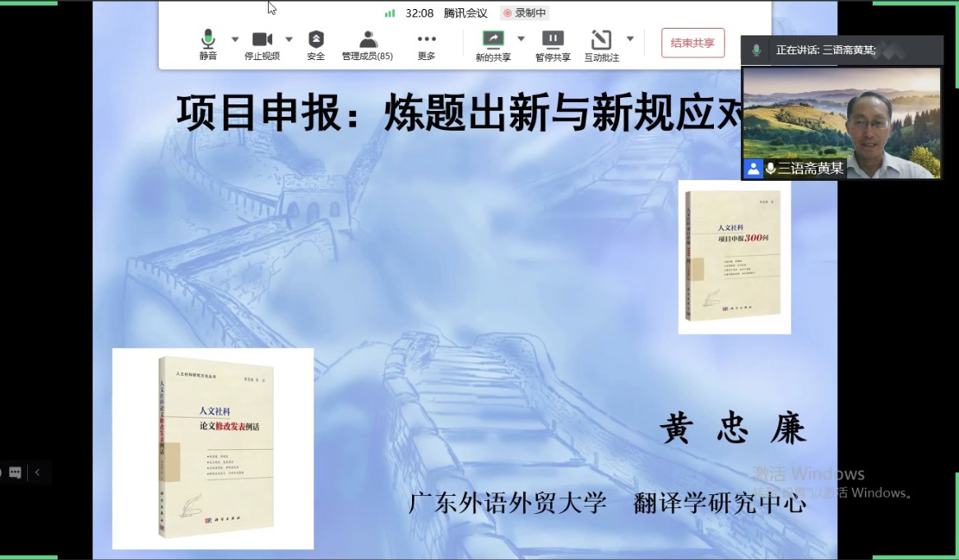The width and height of the screenshot is (959, 560).
Task: Open the 互动批注 annotation tool
Action: (601, 44)
